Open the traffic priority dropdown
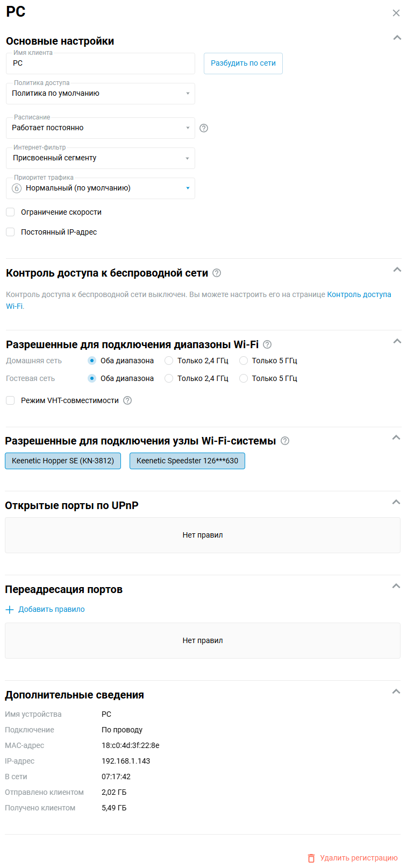This screenshot has height=868, width=407. [101, 188]
